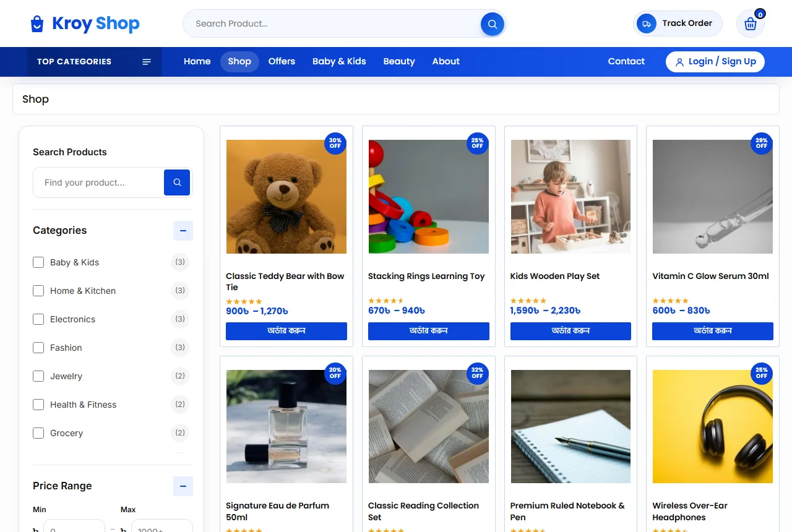Navigate to Baby & Kids menu
The image size is (792, 532).
pyautogui.click(x=339, y=62)
